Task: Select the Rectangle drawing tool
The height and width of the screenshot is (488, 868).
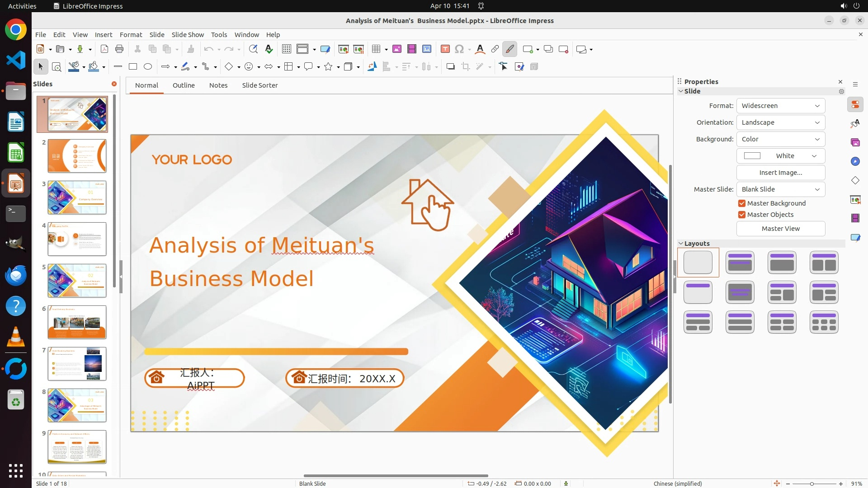Action: click(x=133, y=67)
